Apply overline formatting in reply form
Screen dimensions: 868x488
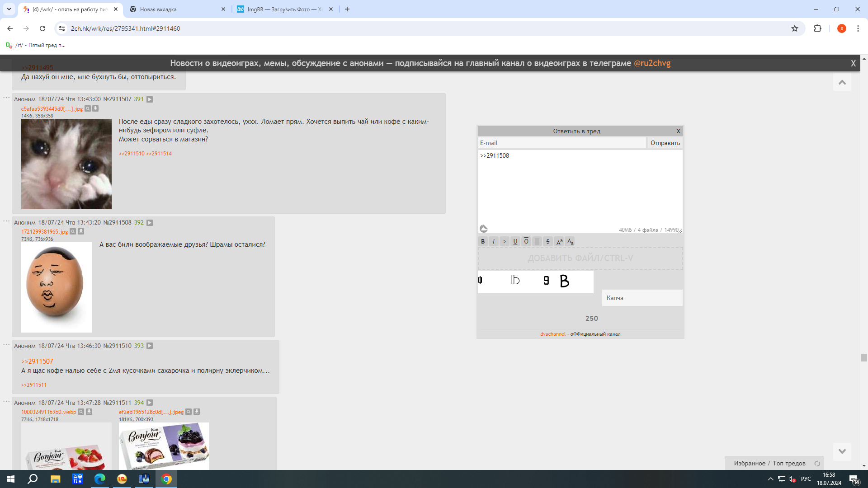526,241
